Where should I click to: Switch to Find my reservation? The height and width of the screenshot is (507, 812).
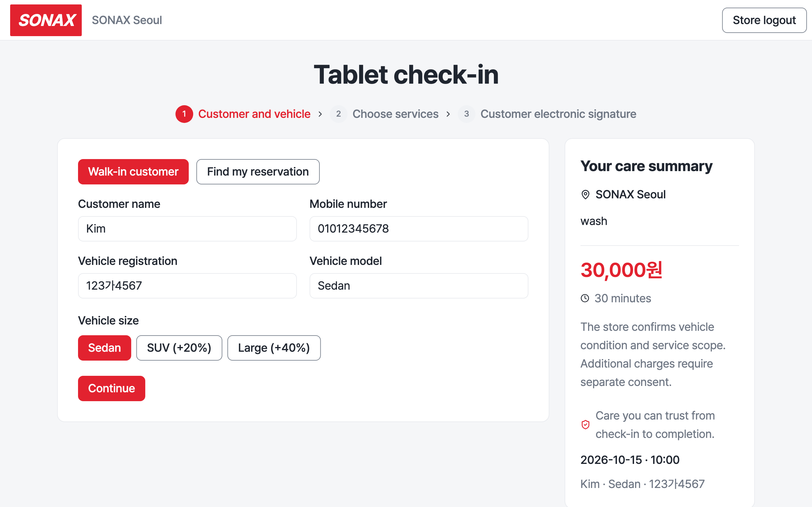(x=258, y=172)
